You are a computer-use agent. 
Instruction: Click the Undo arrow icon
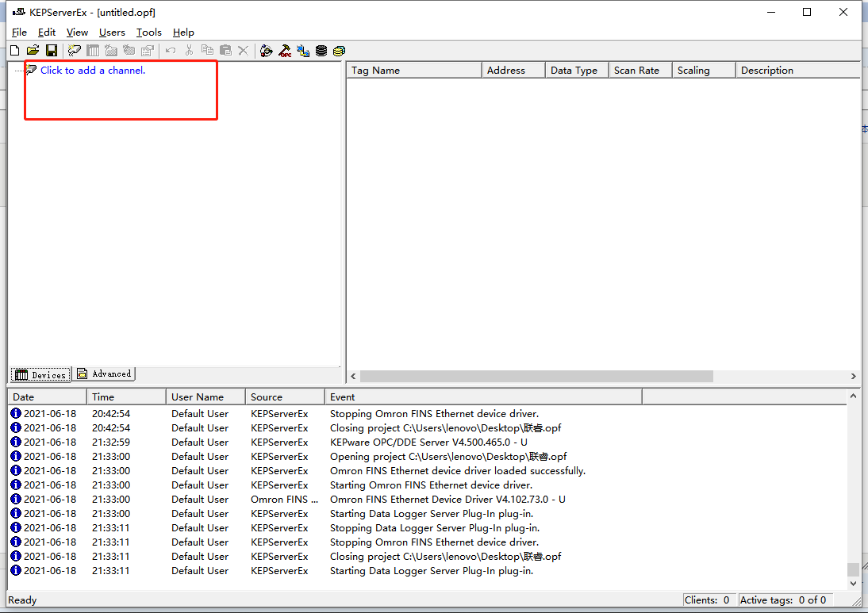click(171, 51)
